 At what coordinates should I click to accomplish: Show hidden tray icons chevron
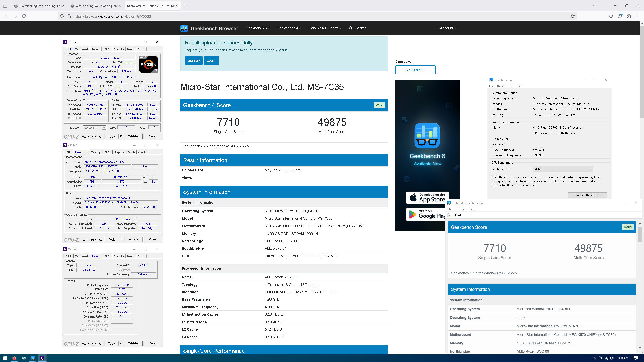pos(594,358)
